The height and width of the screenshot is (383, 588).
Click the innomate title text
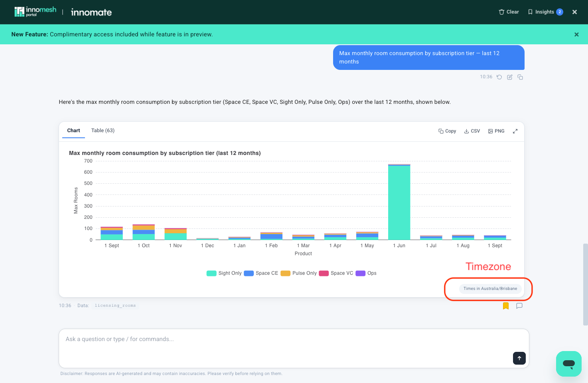(x=91, y=12)
